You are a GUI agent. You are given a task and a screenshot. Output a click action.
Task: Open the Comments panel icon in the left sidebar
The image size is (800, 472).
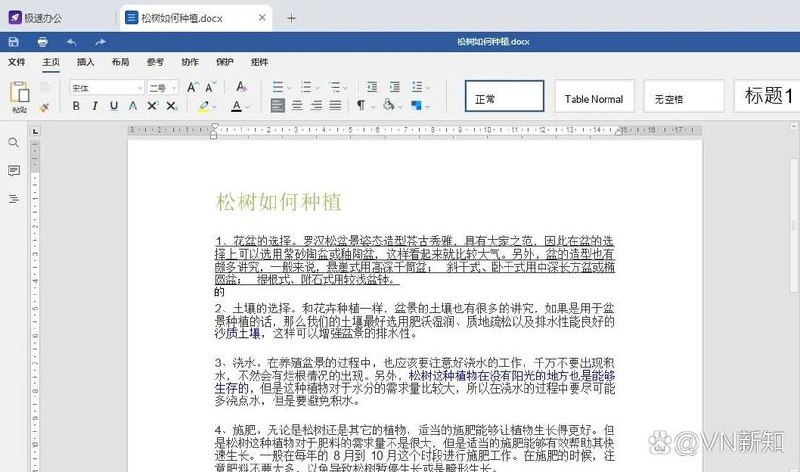click(x=14, y=170)
